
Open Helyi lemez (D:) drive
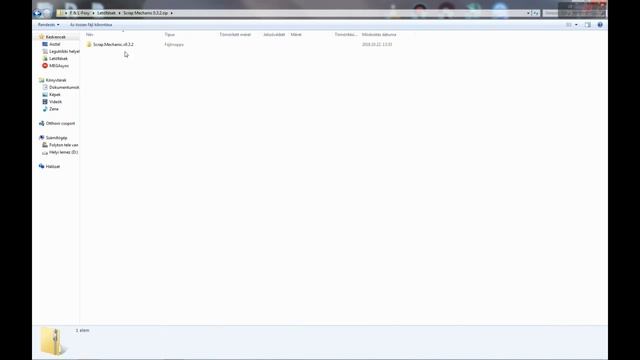[63, 152]
